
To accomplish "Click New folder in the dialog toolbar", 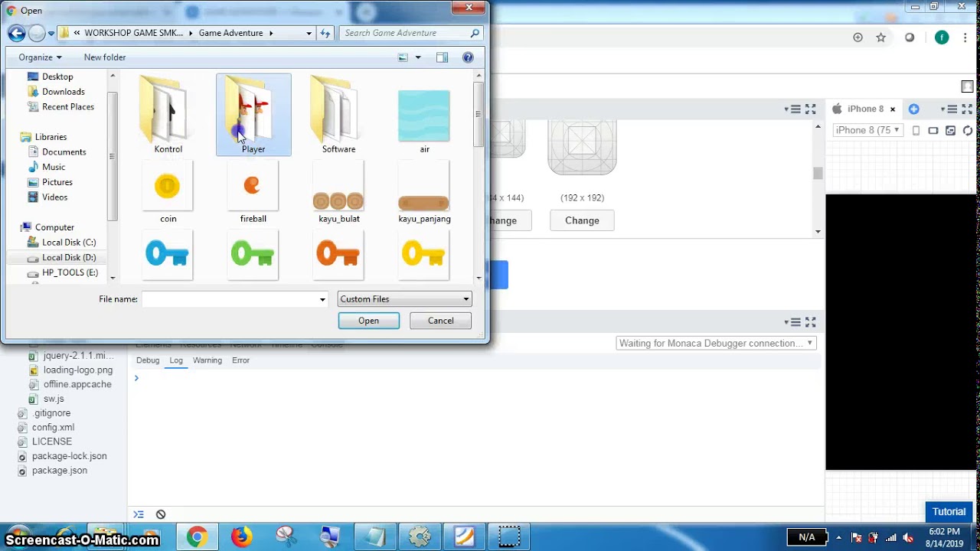I will 105,57.
